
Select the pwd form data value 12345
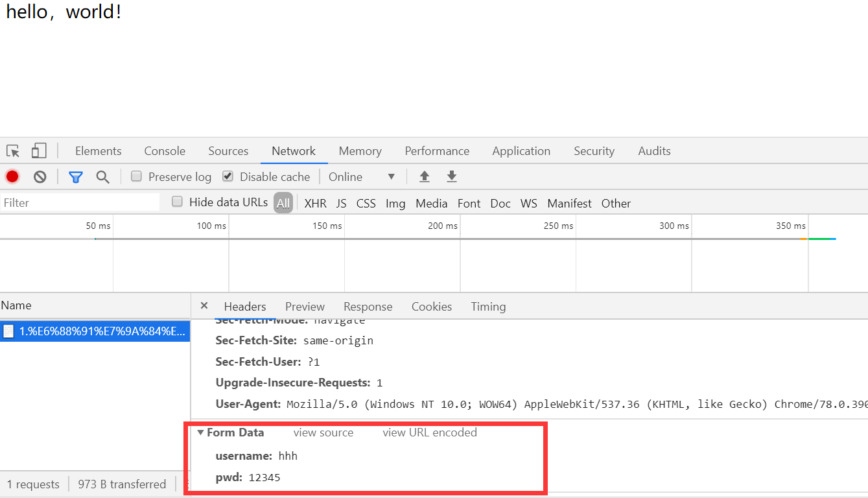coord(264,478)
